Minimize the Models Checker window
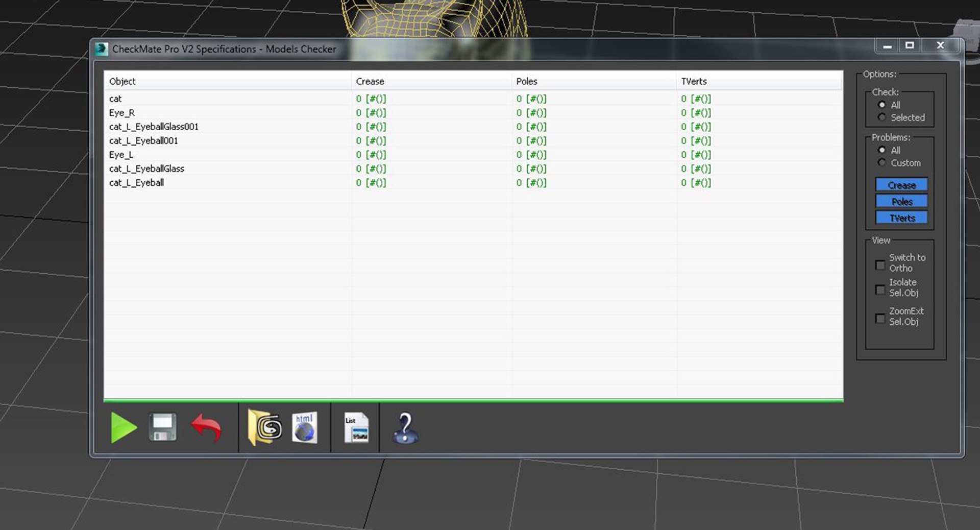Viewport: 980px width, 530px height. point(888,46)
